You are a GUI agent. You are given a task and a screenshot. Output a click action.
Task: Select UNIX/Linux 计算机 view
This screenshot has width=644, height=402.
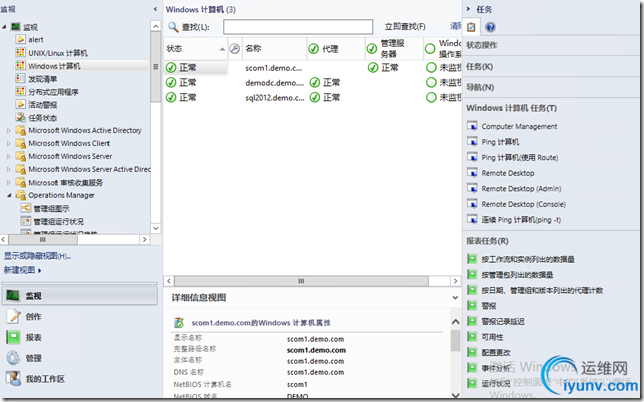pyautogui.click(x=58, y=53)
